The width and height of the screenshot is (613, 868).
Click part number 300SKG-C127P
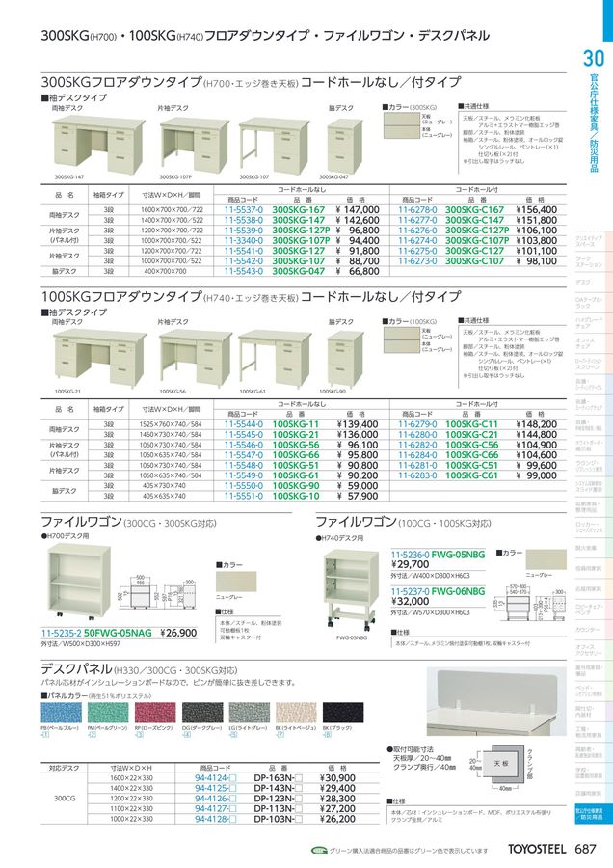477,231
